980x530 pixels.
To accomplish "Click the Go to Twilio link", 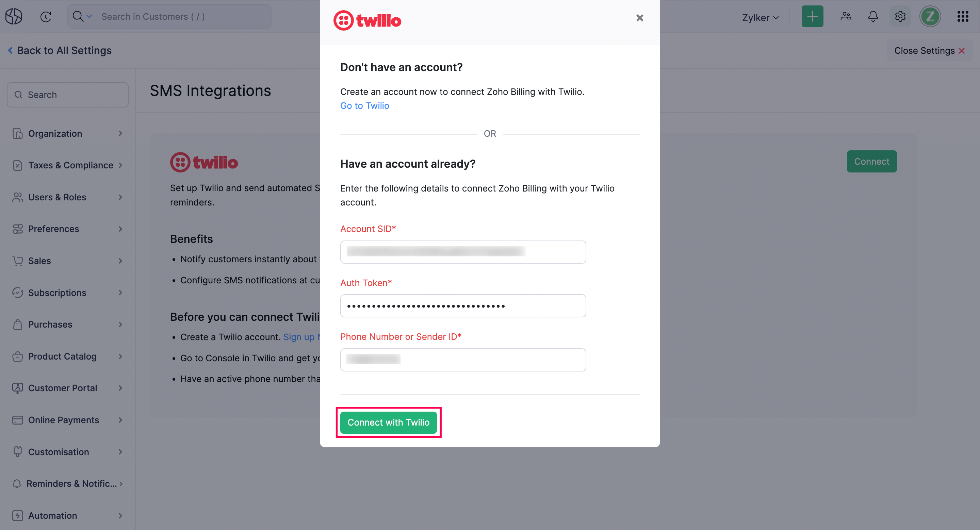I will pos(364,106).
